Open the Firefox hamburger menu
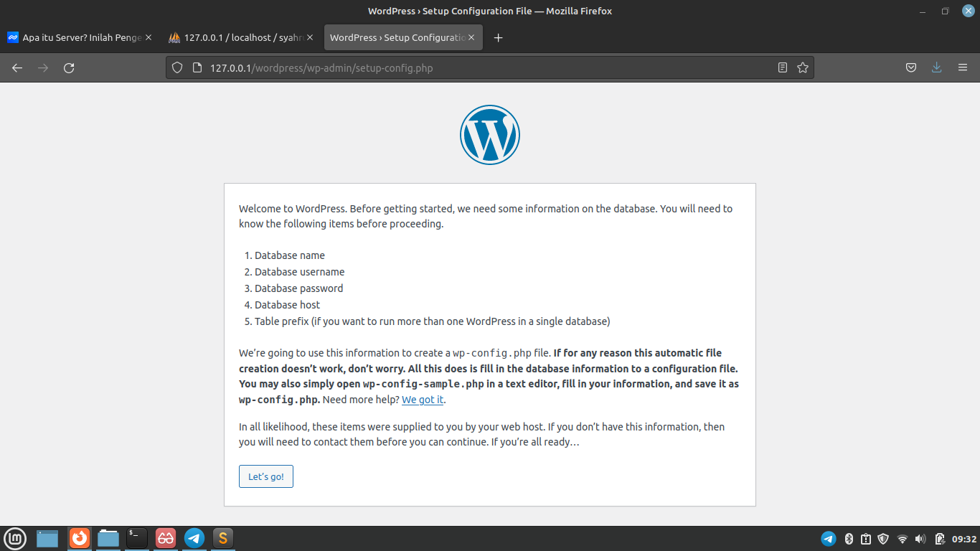The height and width of the screenshot is (551, 980). [963, 68]
